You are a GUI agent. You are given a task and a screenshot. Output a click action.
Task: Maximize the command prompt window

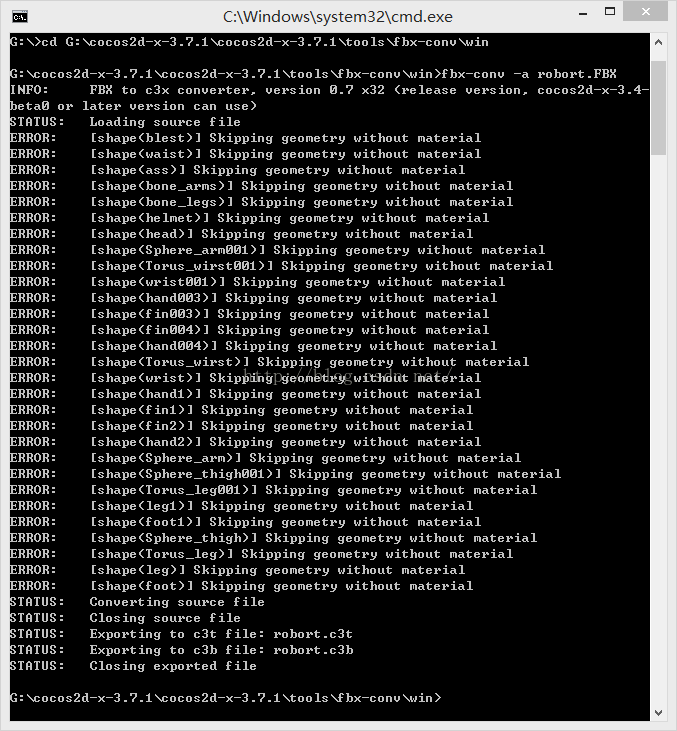pos(610,12)
